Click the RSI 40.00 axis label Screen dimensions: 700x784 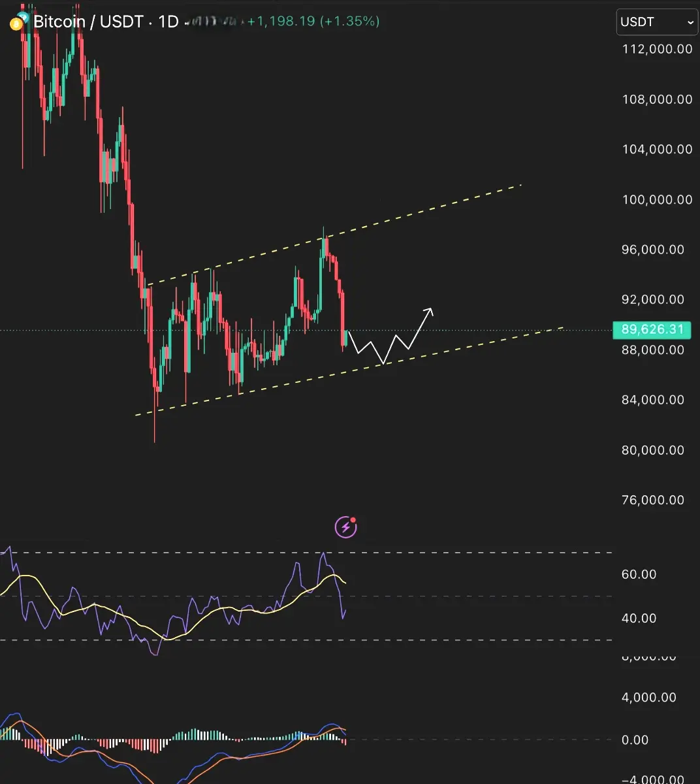pos(639,618)
